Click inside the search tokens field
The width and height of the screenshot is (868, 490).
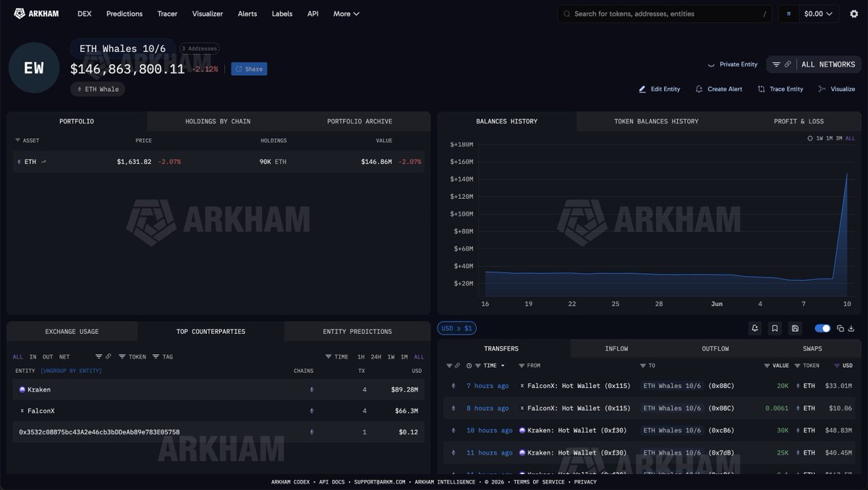(x=665, y=14)
